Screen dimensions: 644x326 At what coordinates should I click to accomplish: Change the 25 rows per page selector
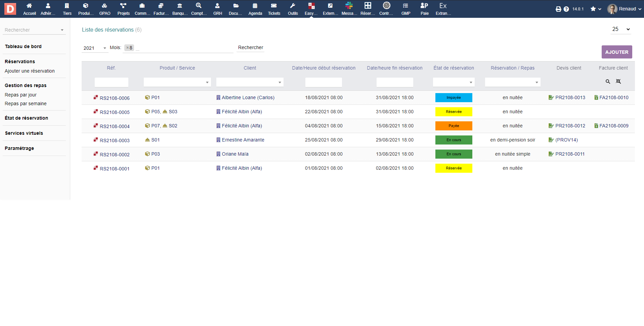pos(620,29)
